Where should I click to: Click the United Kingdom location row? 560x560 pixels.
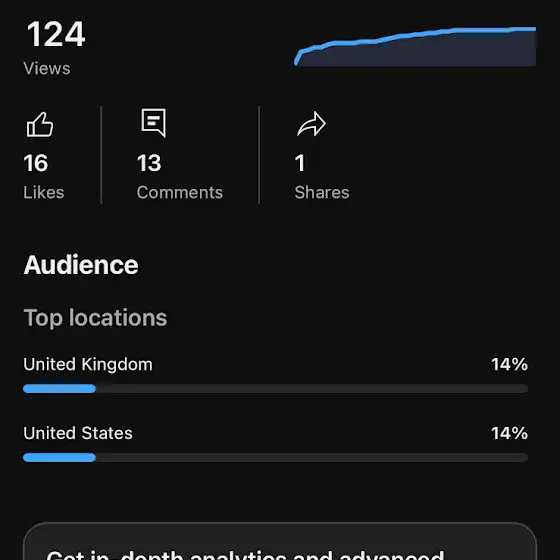[x=275, y=374]
